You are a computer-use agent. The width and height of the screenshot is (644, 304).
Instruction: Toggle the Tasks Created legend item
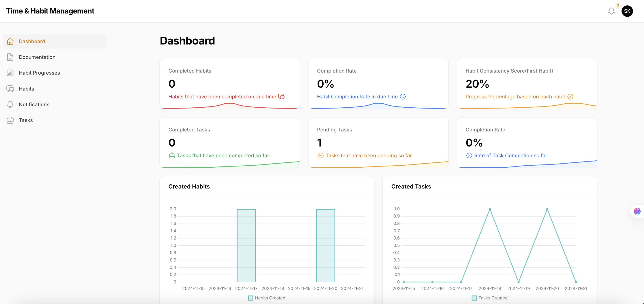click(x=489, y=298)
